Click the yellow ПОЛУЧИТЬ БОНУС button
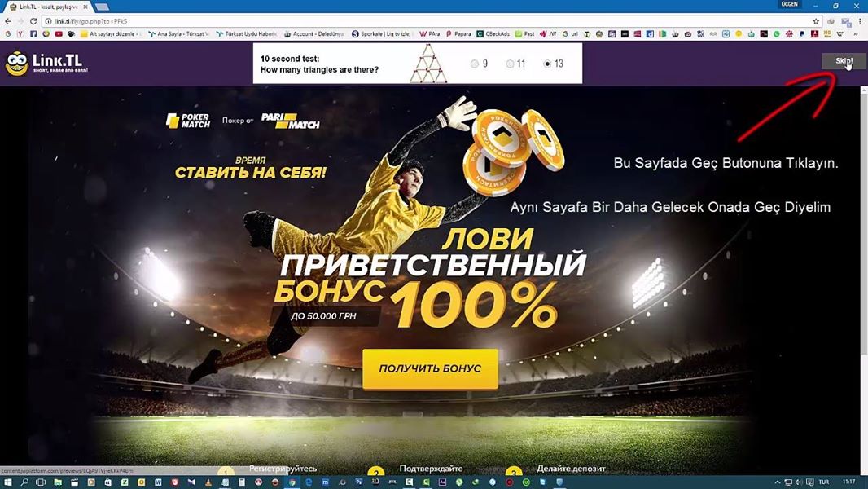This screenshot has width=868, height=489. point(430,368)
